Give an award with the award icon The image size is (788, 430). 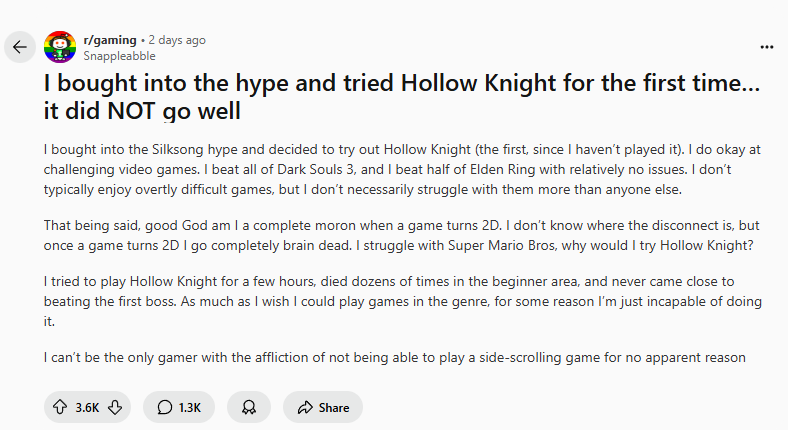[248, 407]
